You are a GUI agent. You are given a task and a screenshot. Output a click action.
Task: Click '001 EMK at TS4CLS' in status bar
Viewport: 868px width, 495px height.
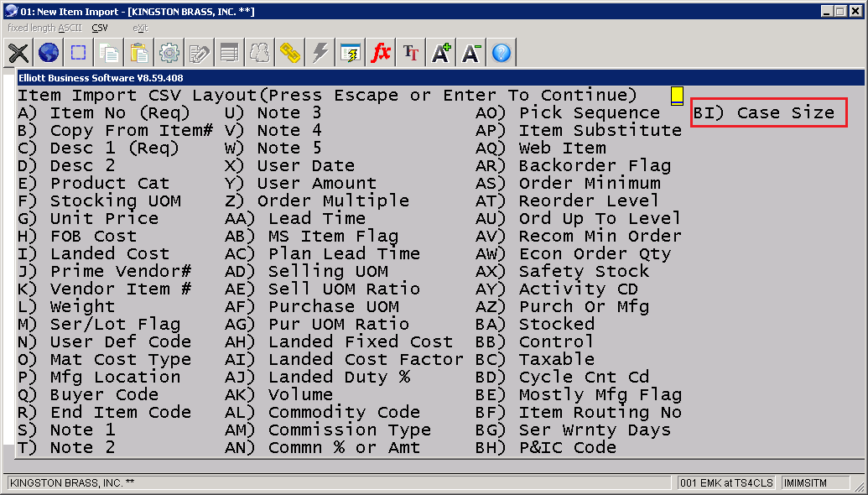pos(726,482)
